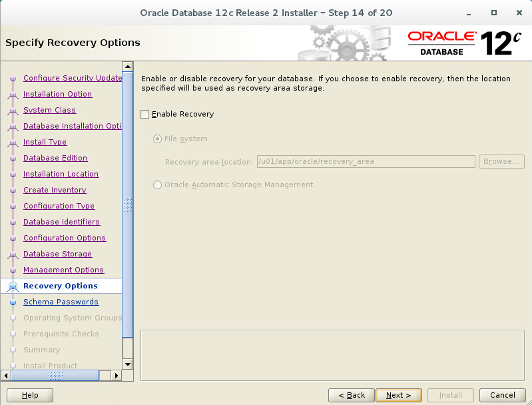Viewport: 532px width, 405px height.
Task: Click the step list vertical scrollbar thumb
Action: click(128, 204)
